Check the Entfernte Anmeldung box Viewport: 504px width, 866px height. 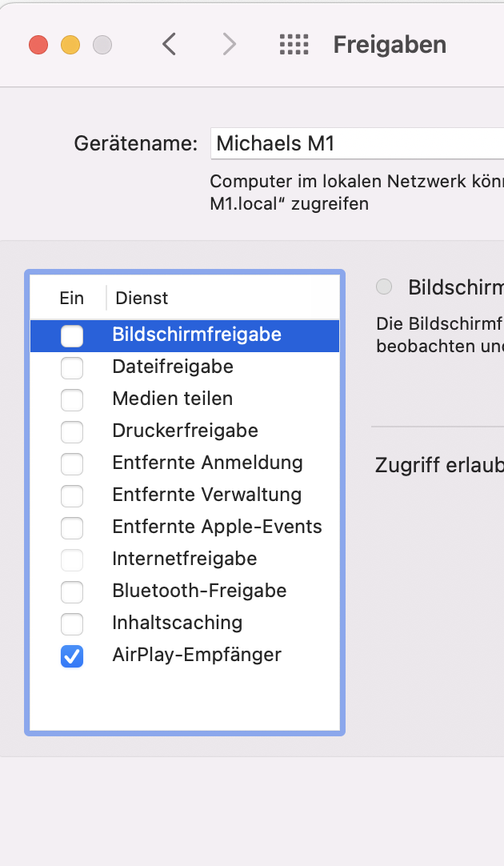tap(72, 464)
